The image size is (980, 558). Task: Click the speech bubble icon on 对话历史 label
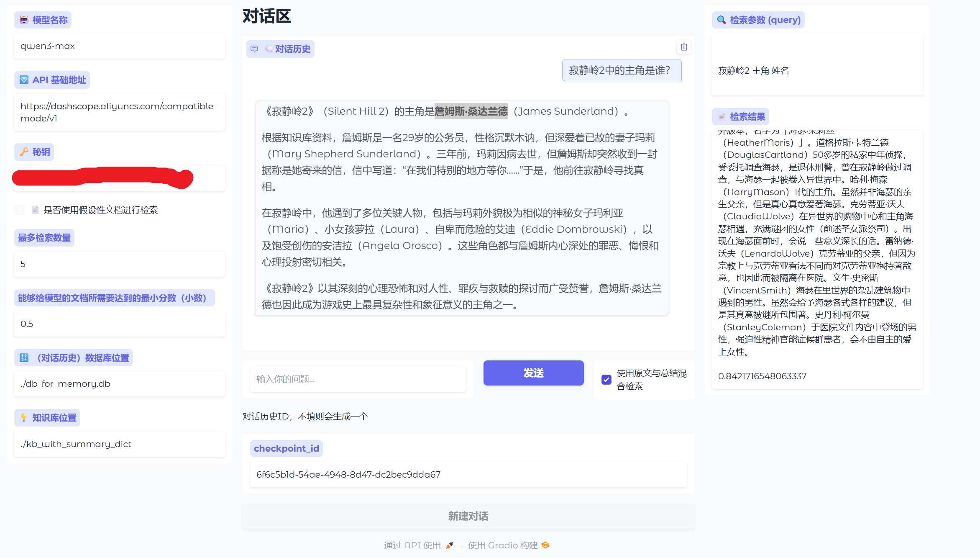coord(254,49)
